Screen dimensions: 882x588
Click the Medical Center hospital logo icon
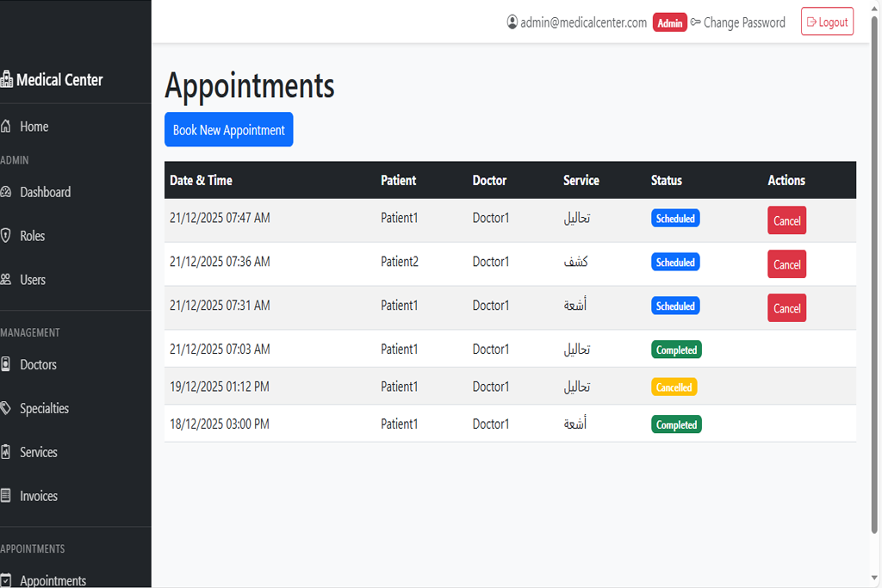tap(7, 80)
